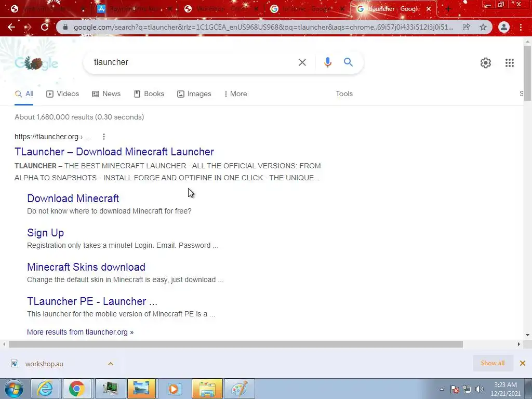This screenshot has height=399, width=532.
Task: Reload the Google search page
Action: click(x=45, y=27)
